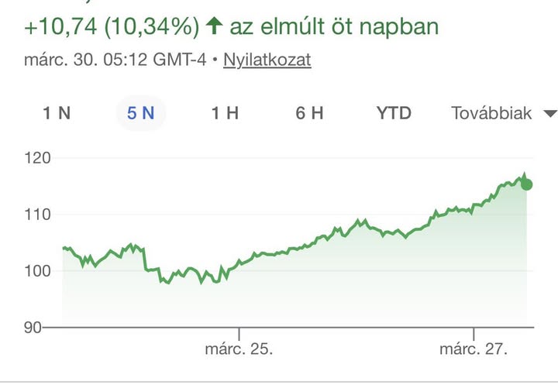
Task: Click the márc. 30. 05:12 GMT-4 timestamp
Action: click(115, 60)
